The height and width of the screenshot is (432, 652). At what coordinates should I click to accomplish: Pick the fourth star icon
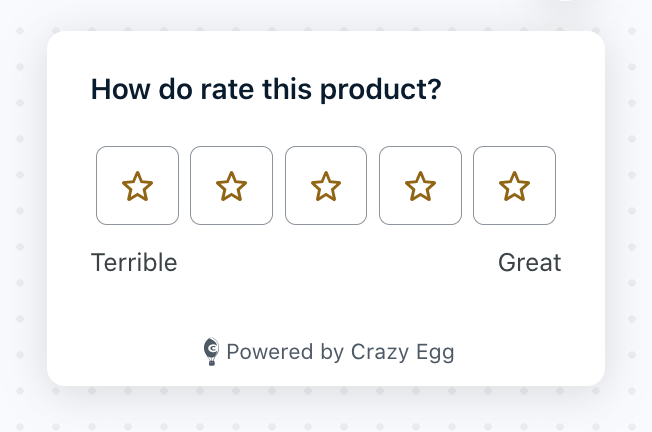(x=420, y=186)
